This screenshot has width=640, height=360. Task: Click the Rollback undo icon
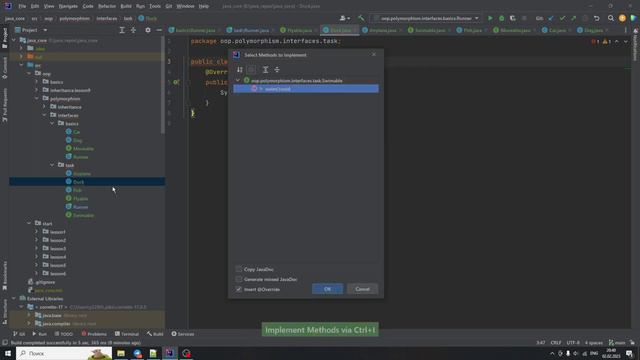[596, 18]
